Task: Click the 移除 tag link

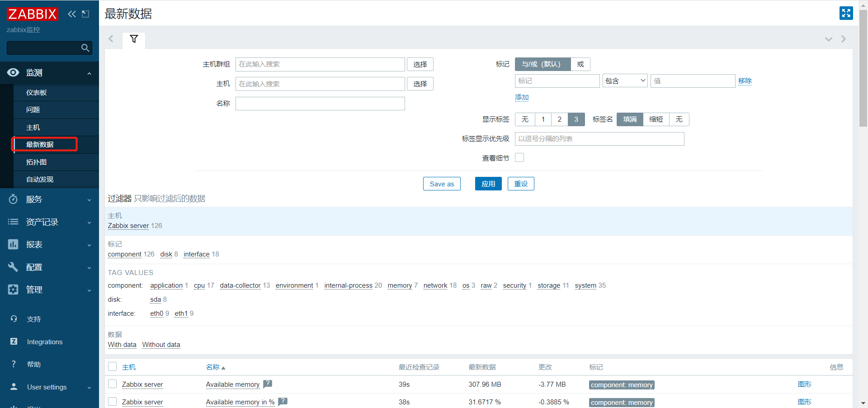Action: click(745, 81)
